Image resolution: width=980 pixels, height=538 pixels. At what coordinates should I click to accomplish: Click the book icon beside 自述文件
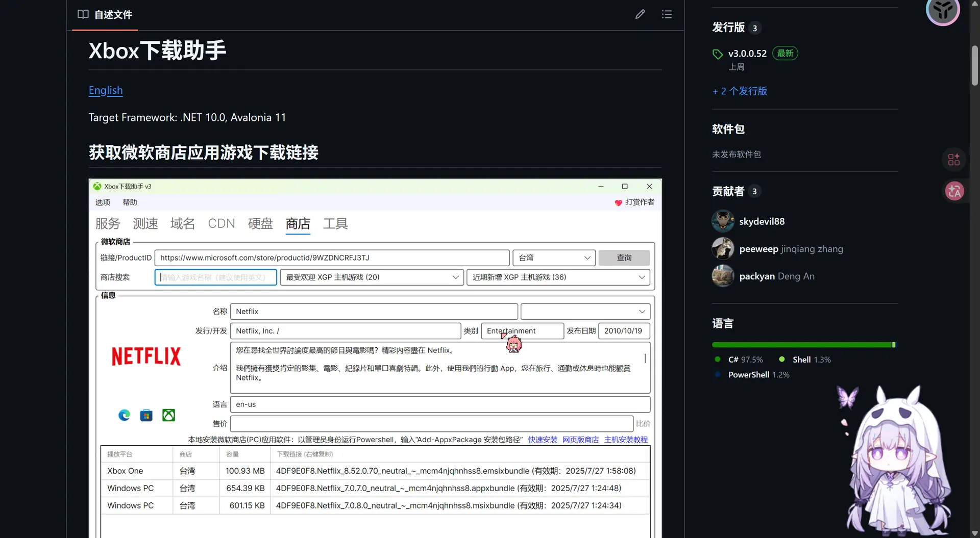click(83, 14)
